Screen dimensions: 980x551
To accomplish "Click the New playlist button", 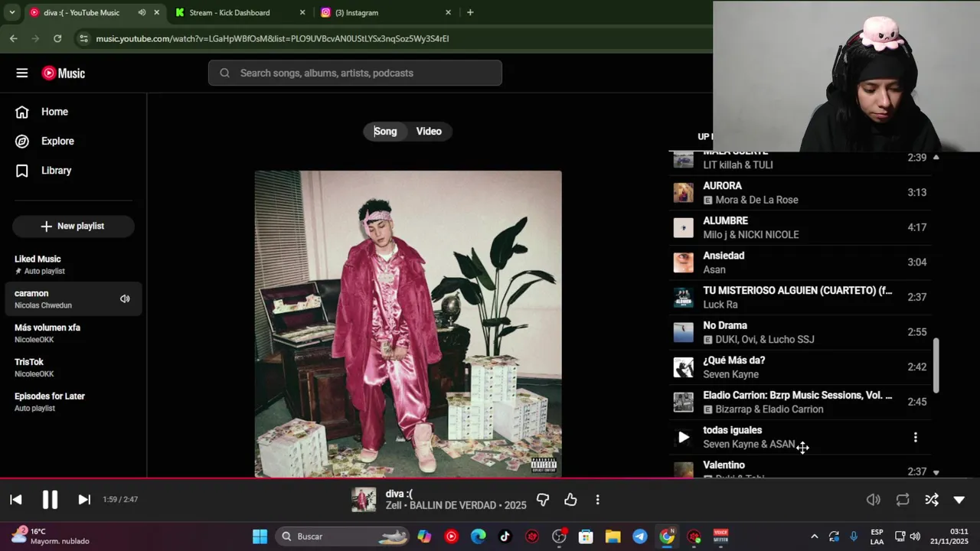I will coord(73,226).
